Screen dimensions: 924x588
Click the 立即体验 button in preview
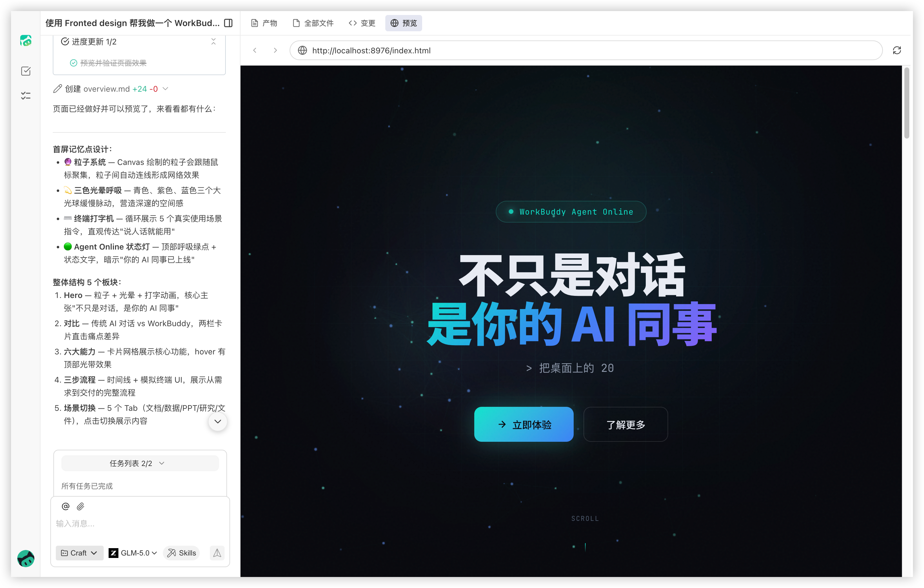tap(524, 424)
